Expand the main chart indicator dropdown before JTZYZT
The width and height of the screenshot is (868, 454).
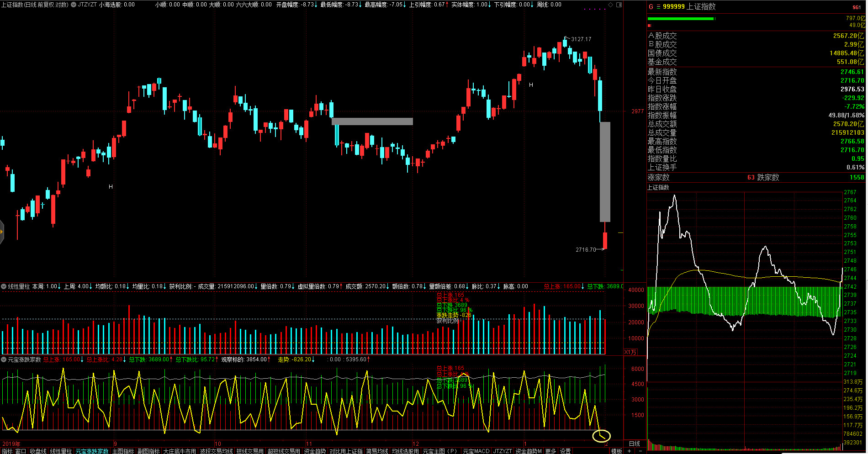[x=74, y=5]
